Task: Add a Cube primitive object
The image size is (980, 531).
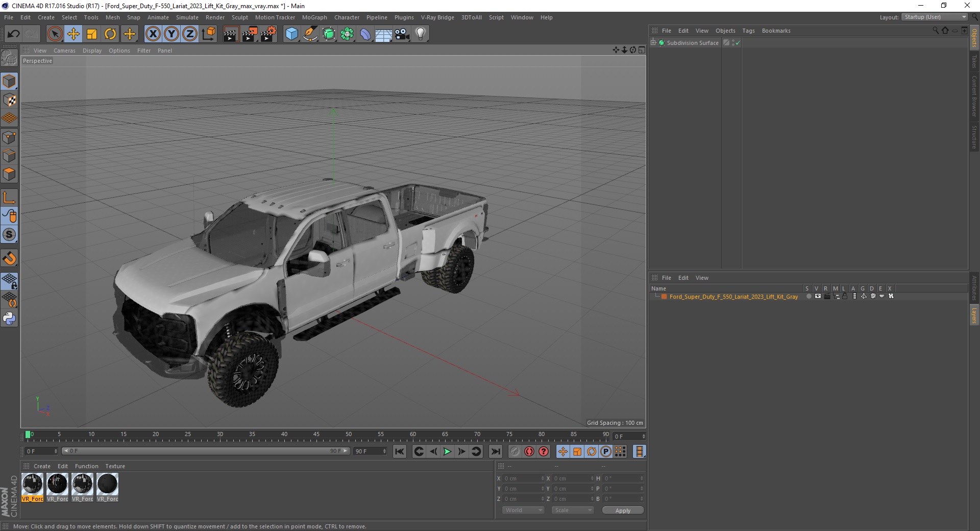Action: coord(291,34)
